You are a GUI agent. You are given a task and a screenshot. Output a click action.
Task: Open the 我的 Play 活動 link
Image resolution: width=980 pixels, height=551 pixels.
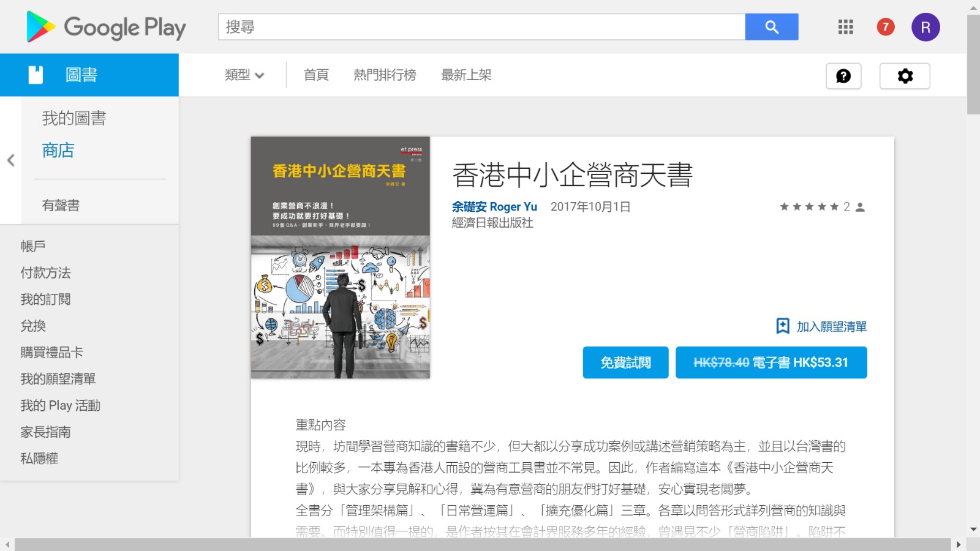(x=60, y=405)
